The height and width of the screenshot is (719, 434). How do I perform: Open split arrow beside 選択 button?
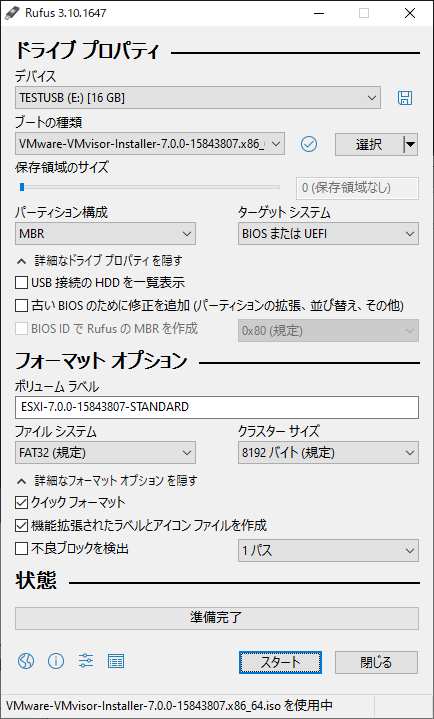click(411, 145)
